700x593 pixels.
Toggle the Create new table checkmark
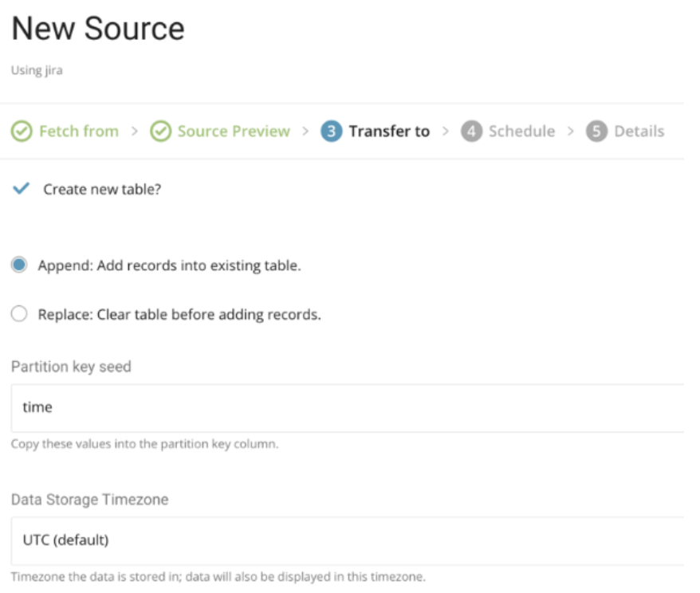click(22, 189)
